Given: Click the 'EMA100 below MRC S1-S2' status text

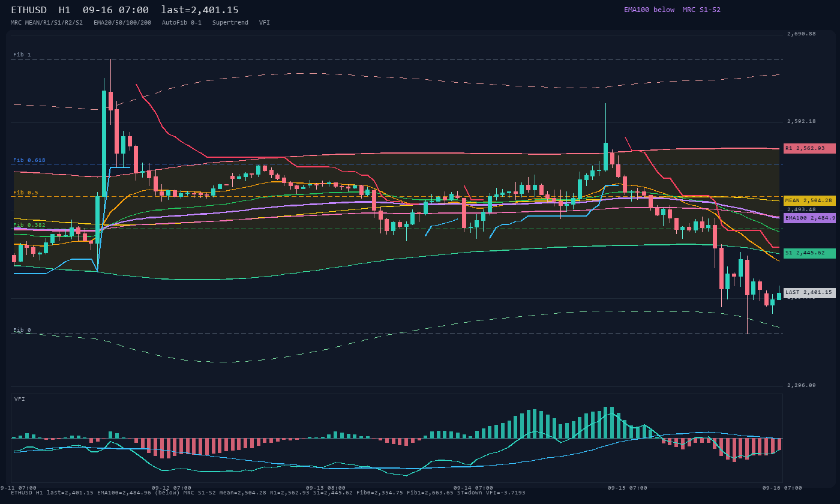Looking at the screenshot, I should [x=672, y=10].
